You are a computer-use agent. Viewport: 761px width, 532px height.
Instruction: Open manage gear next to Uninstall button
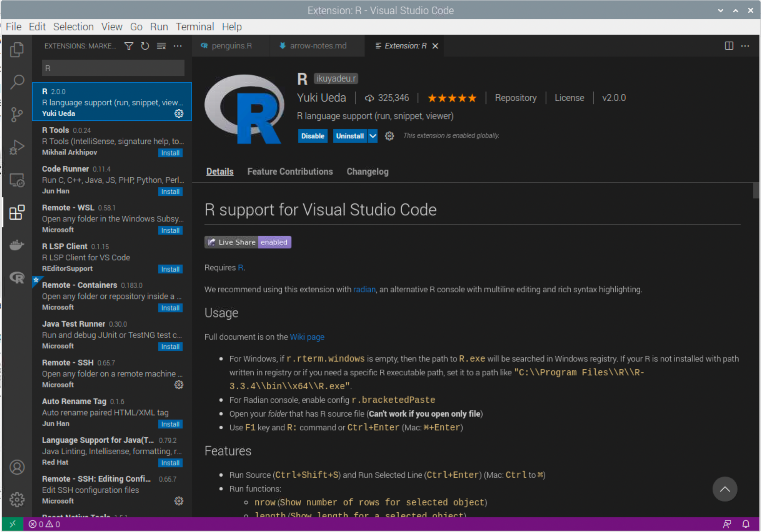pos(389,136)
